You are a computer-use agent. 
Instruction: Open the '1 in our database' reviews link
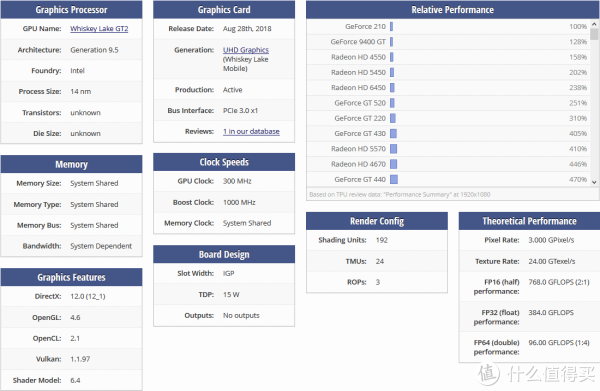tap(251, 131)
